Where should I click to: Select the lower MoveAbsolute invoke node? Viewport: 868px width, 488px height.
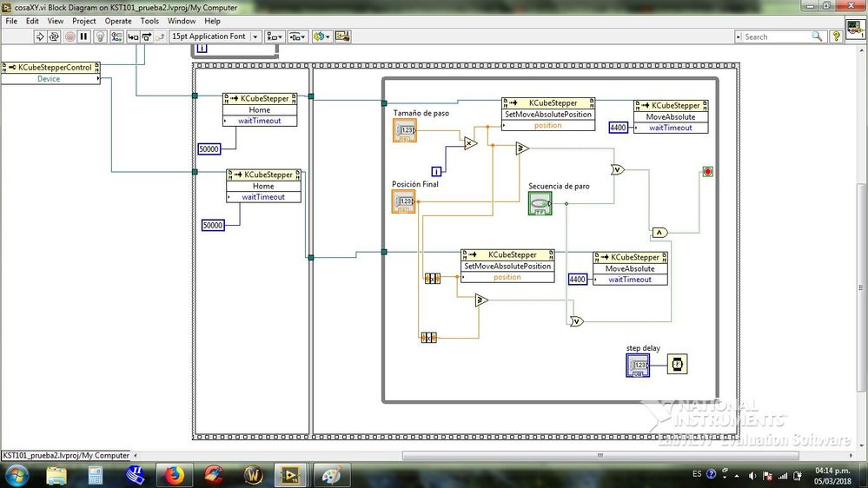point(630,268)
